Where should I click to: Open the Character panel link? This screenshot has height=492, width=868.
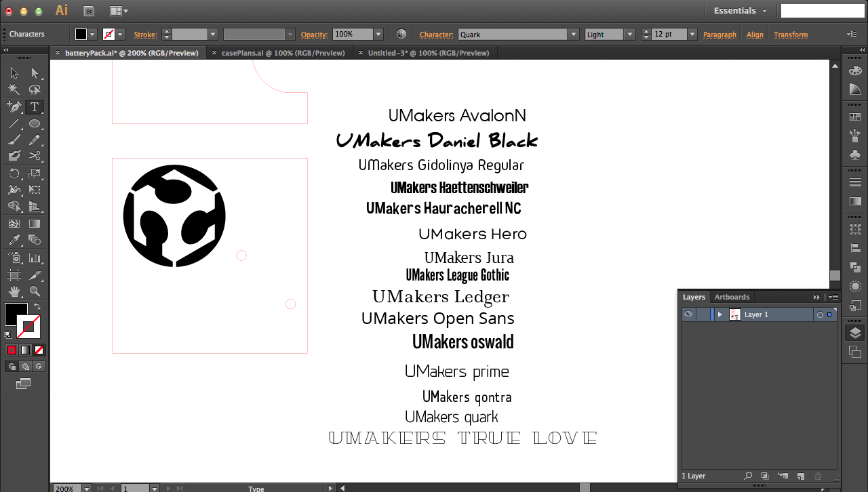click(436, 35)
